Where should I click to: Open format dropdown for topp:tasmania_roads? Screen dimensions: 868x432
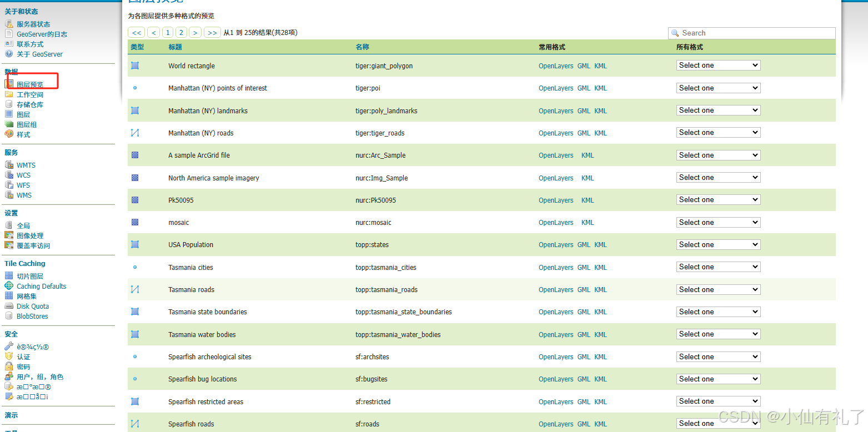click(x=718, y=289)
